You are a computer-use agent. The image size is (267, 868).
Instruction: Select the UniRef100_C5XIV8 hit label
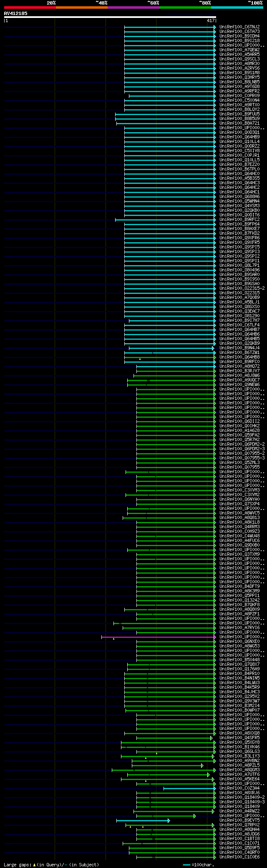pyautogui.click(x=239, y=151)
